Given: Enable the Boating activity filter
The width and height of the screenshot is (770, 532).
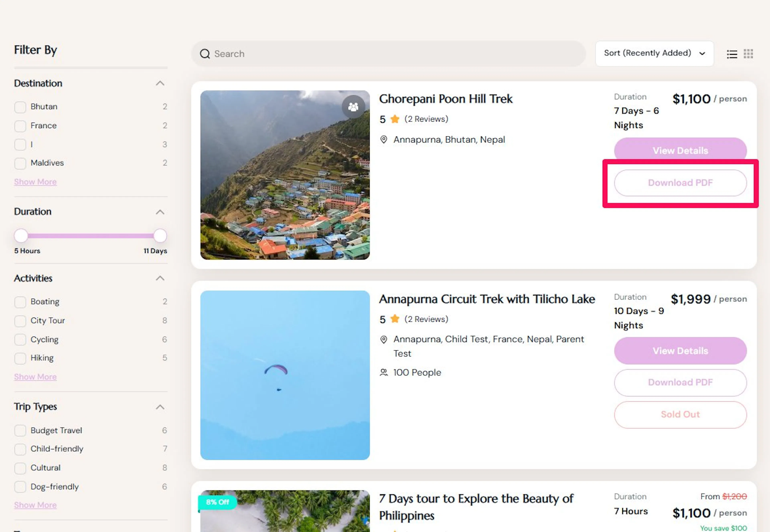Looking at the screenshot, I should click(20, 302).
